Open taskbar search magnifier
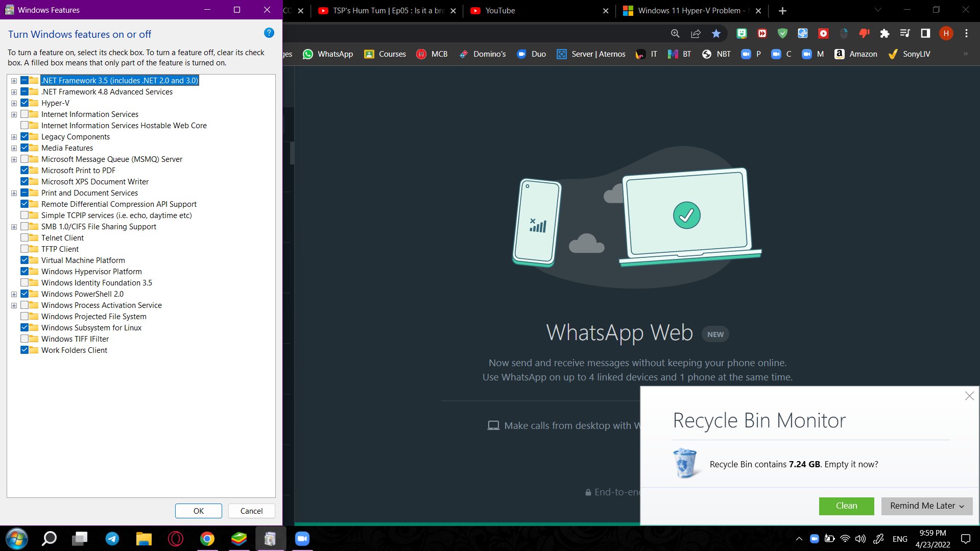Image resolution: width=980 pixels, height=551 pixels. coord(49,539)
